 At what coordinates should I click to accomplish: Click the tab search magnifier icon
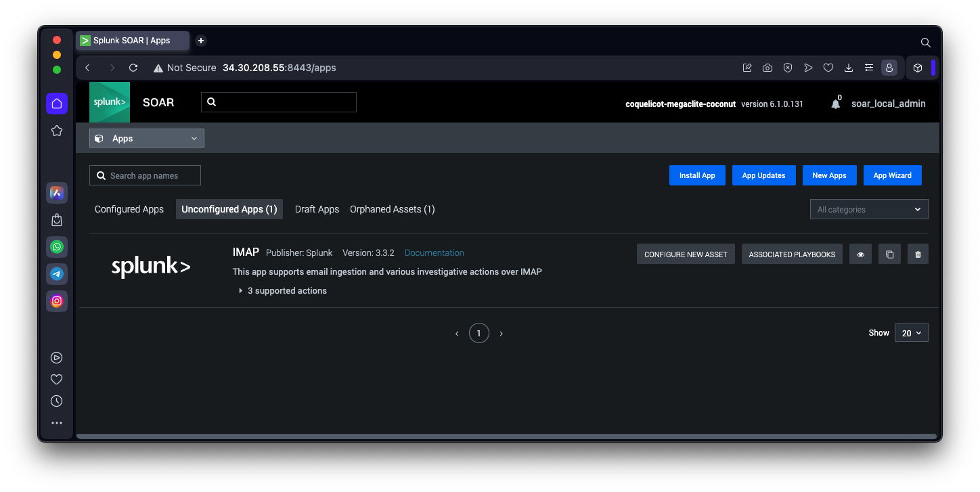coord(926,42)
